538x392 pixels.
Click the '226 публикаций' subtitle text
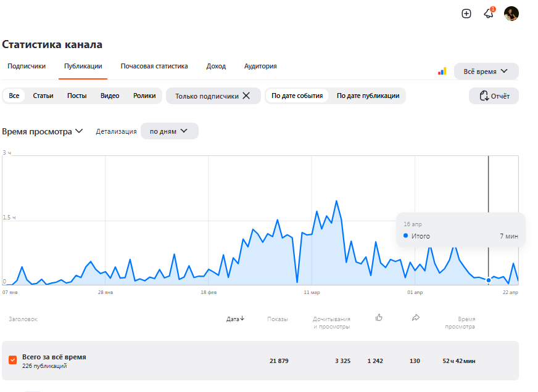tap(44, 366)
